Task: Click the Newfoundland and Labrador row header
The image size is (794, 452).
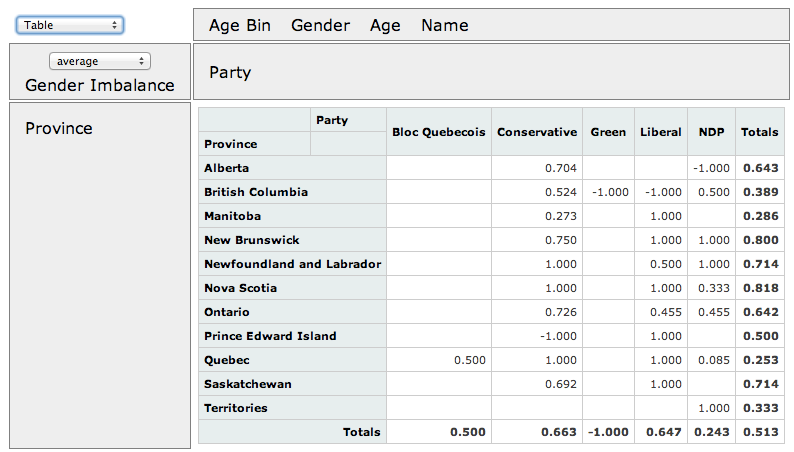Action: [292, 264]
